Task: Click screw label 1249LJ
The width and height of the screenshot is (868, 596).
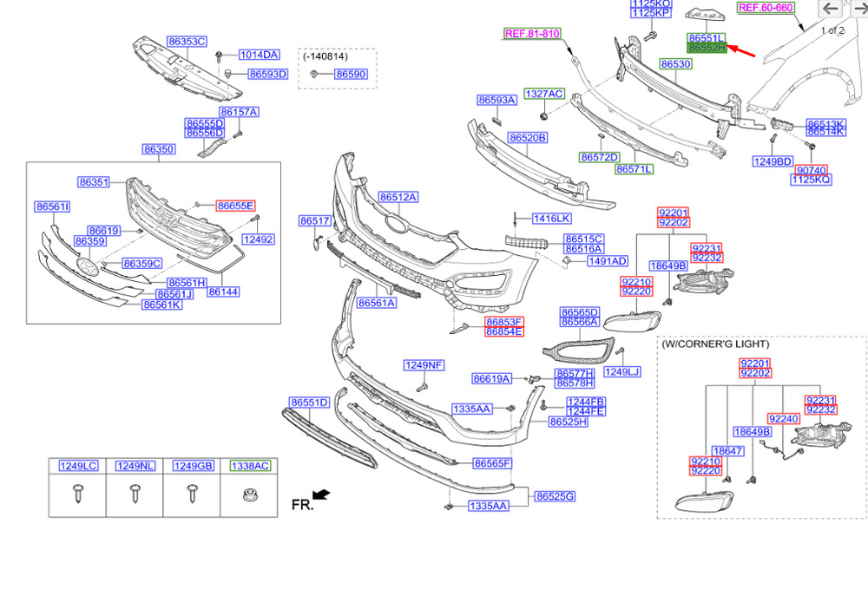Action: 621,372
